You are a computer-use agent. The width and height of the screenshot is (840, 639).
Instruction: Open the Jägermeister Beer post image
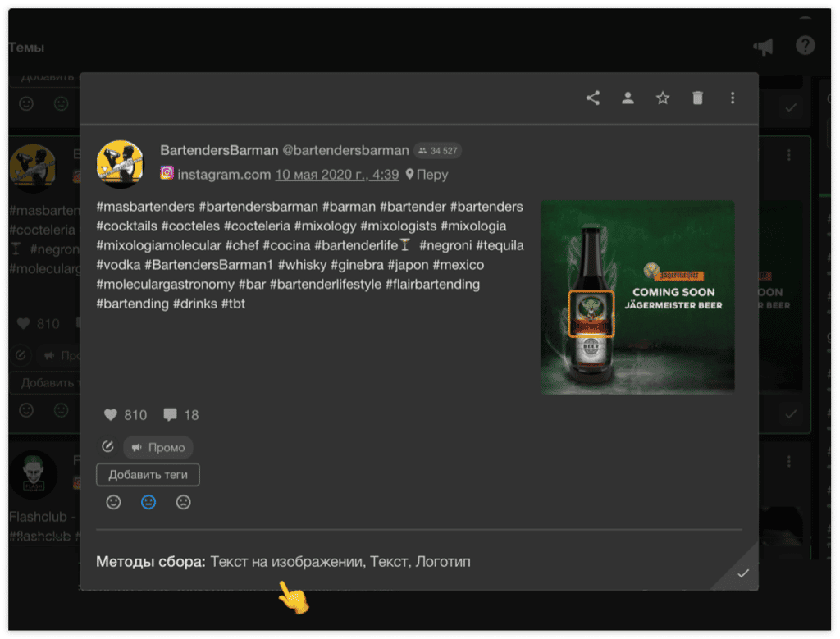(x=637, y=297)
